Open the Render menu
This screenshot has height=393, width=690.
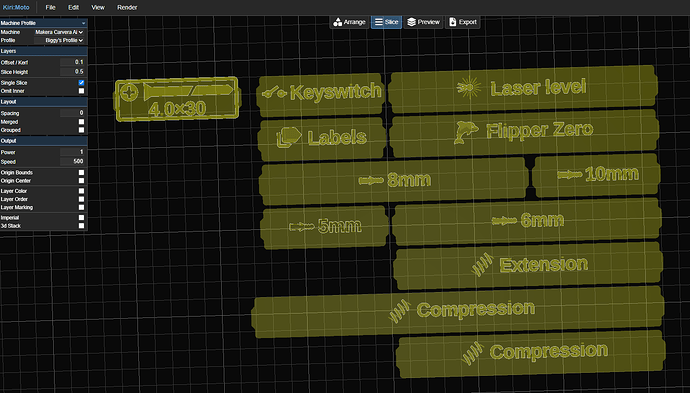tap(127, 7)
